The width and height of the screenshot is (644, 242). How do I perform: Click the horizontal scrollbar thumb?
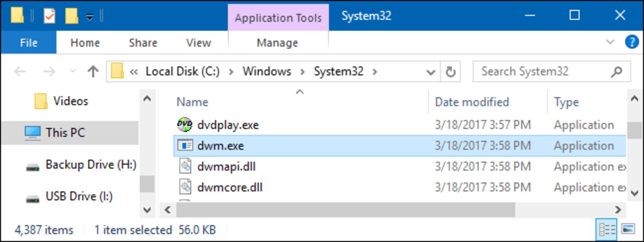point(346,210)
